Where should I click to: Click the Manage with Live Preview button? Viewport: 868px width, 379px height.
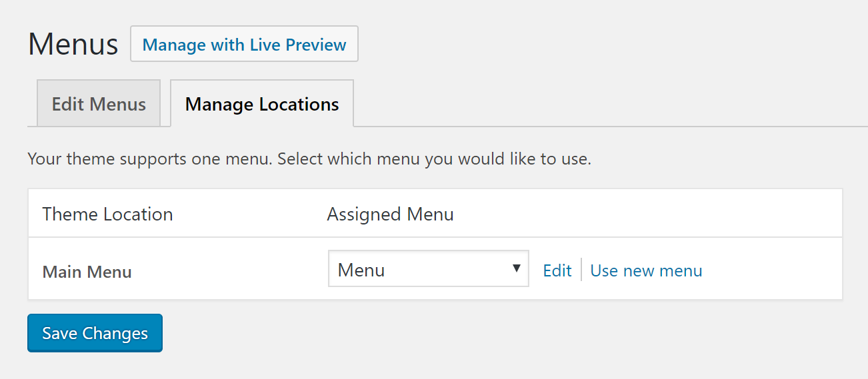[244, 44]
